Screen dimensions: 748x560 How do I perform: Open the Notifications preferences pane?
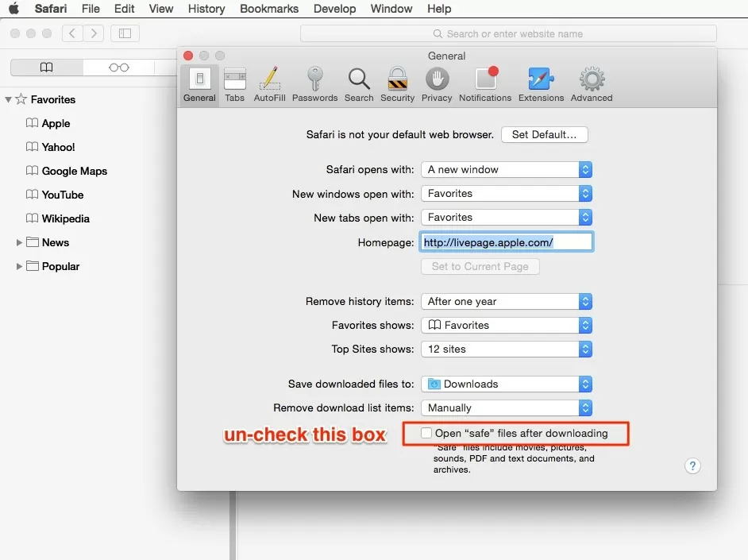point(485,84)
